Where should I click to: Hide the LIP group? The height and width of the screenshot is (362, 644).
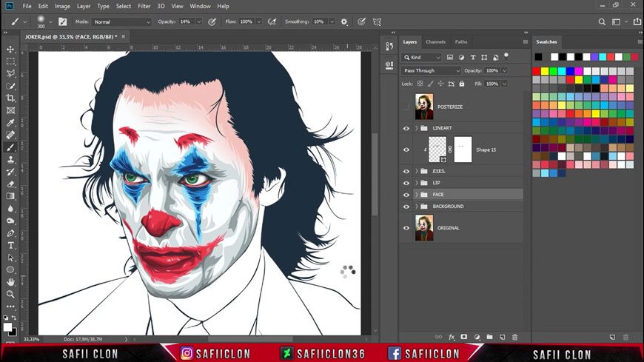tap(406, 183)
